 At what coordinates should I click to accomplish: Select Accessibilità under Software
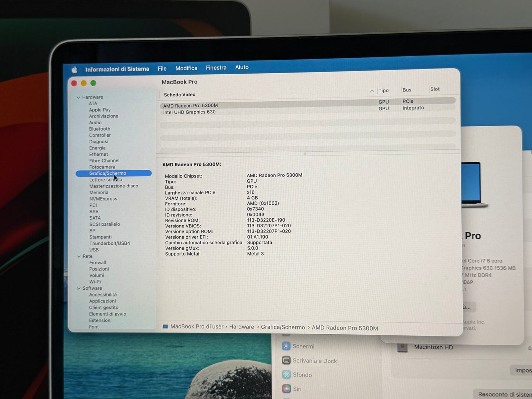tap(103, 295)
